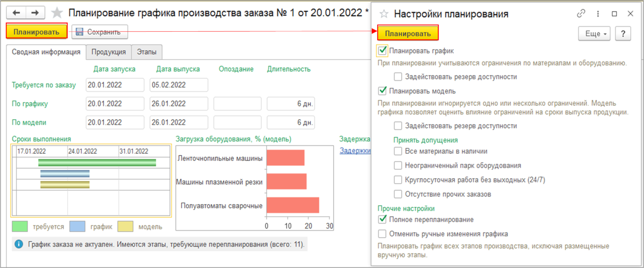The image size is (644, 268).
Task: Click the Полуавтоматы сварочные load bar
Action: pyautogui.click(x=292, y=205)
